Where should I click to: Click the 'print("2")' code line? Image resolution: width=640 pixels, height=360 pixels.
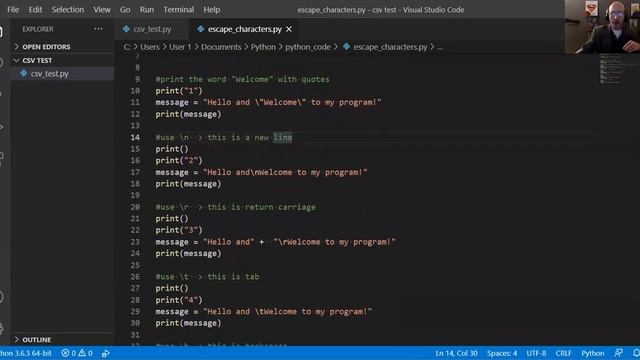pyautogui.click(x=179, y=160)
